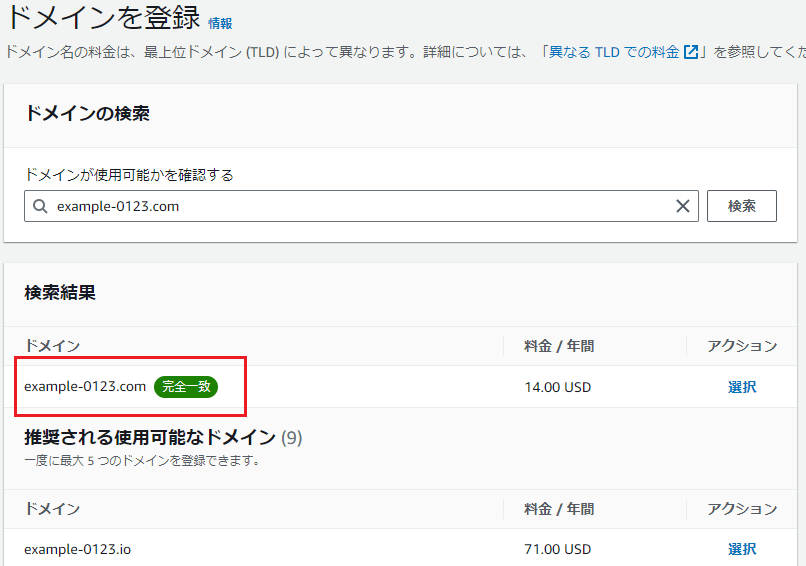This screenshot has width=806, height=566.
Task: Clear the domain search field with X
Action: coord(683,206)
